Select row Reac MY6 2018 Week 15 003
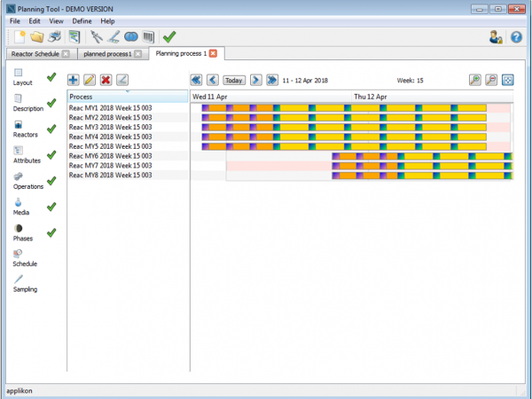Viewport: 532px width, 399px height. 128,156
